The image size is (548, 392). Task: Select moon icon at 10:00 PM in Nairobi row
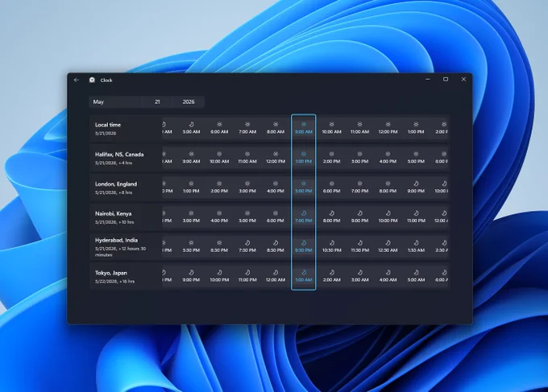(388, 213)
